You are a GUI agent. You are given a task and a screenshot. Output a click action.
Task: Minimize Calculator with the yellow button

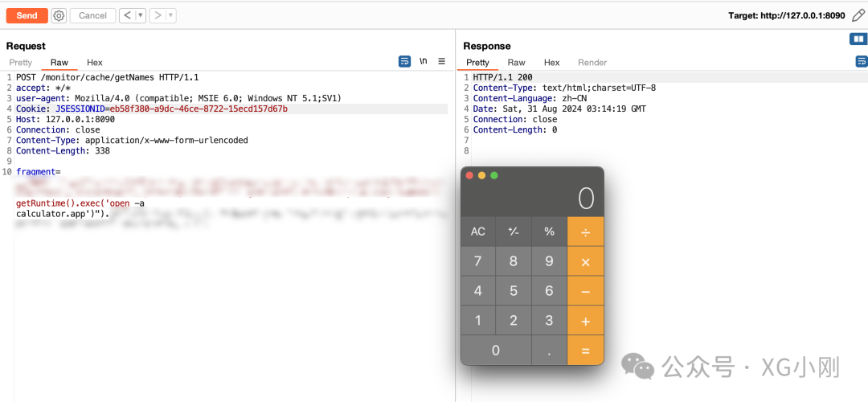481,175
